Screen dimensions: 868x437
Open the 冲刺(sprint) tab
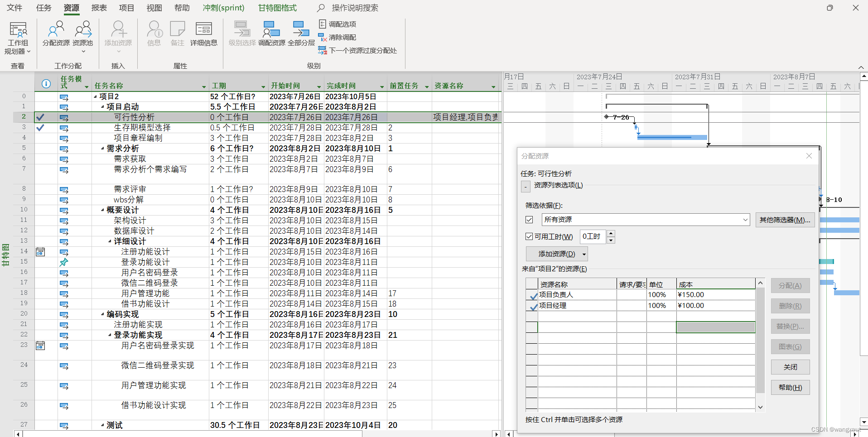pos(223,8)
